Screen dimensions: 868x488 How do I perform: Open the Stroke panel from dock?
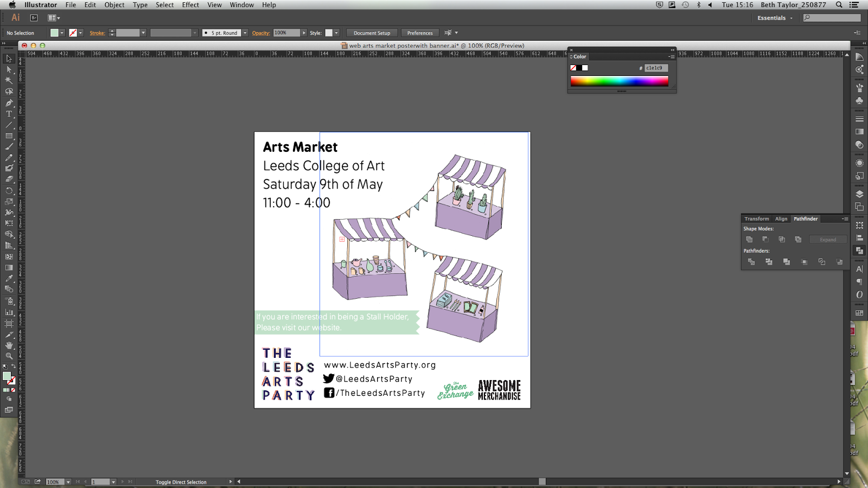[859, 119]
